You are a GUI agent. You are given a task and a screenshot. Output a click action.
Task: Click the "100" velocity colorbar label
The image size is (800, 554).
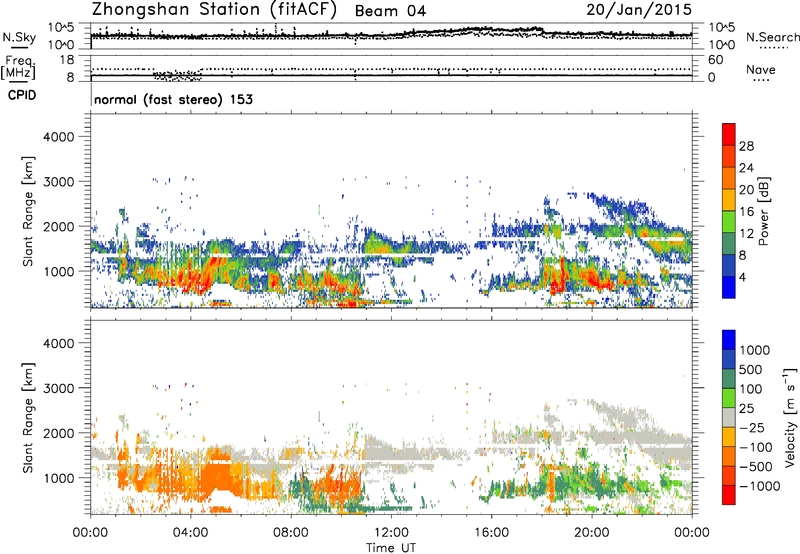(751, 389)
